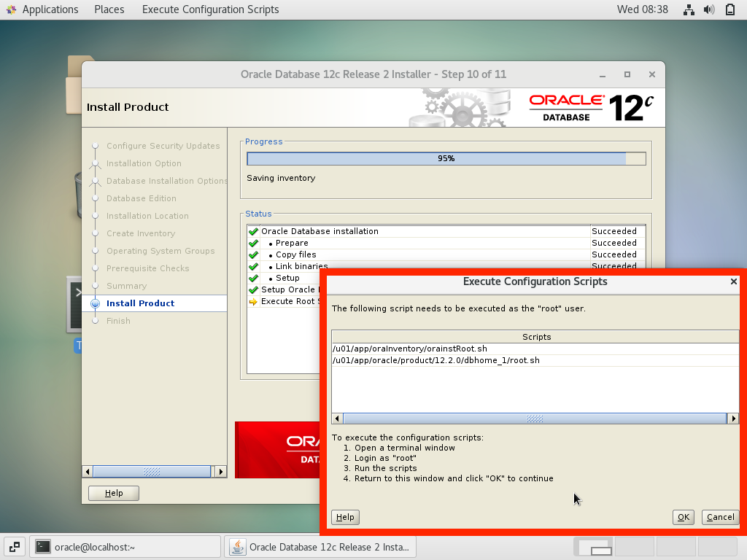The width and height of the screenshot is (747, 560).
Task: Open the network status icon
Action: 689,9
